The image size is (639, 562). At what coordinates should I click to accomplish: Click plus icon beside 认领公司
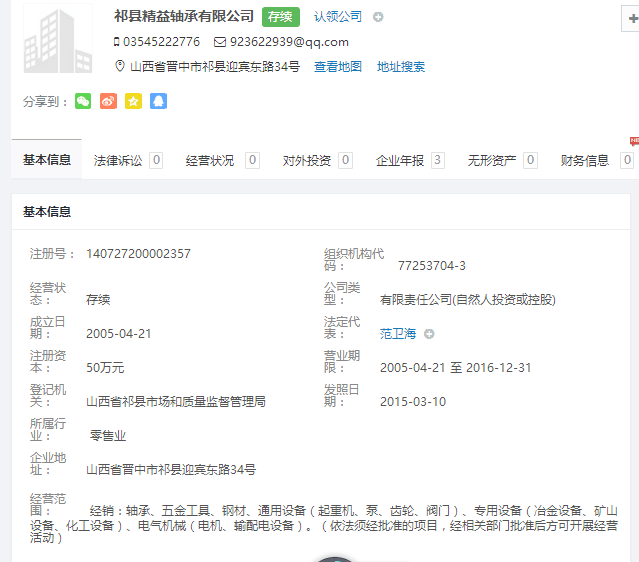tap(378, 17)
